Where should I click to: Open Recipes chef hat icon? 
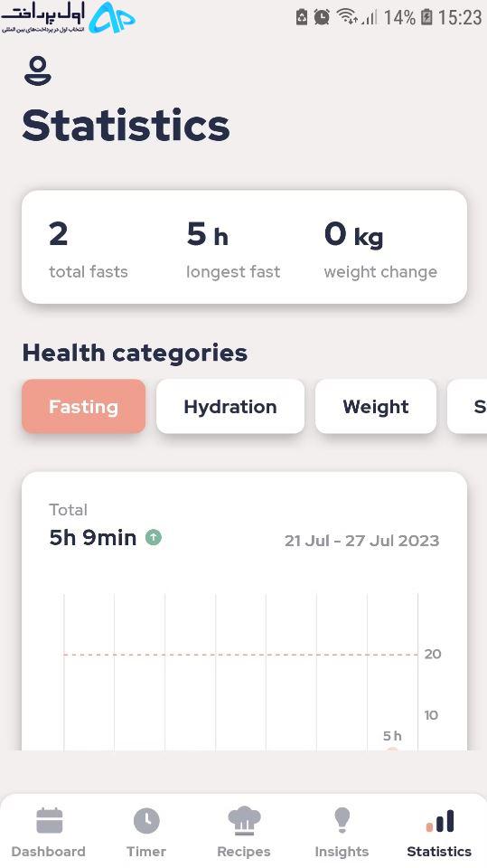[x=244, y=820]
